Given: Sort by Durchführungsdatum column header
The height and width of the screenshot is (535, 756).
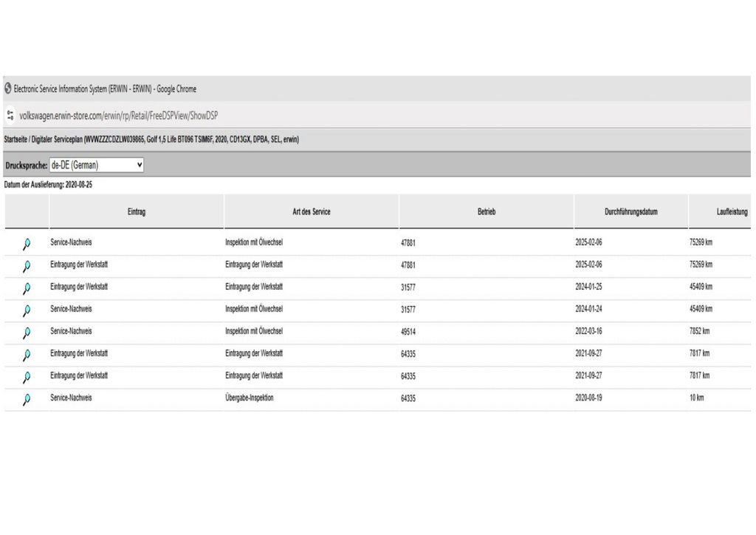Looking at the screenshot, I should tap(630, 212).
